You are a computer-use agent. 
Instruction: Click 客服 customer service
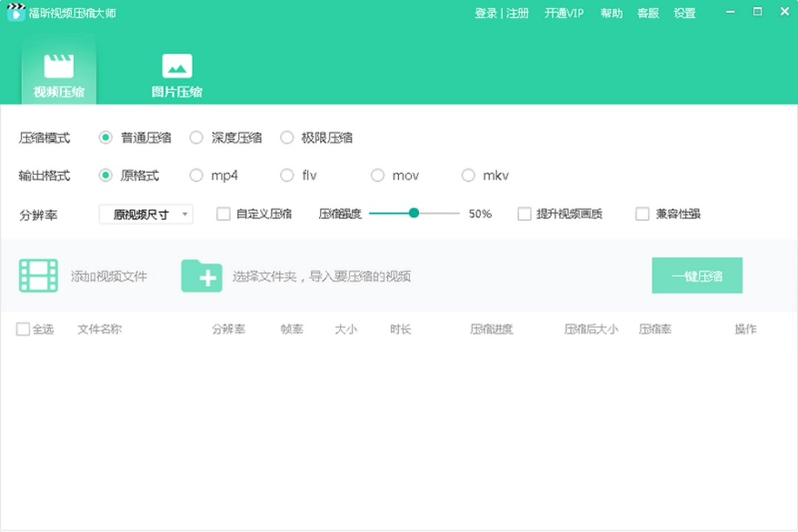(x=647, y=13)
